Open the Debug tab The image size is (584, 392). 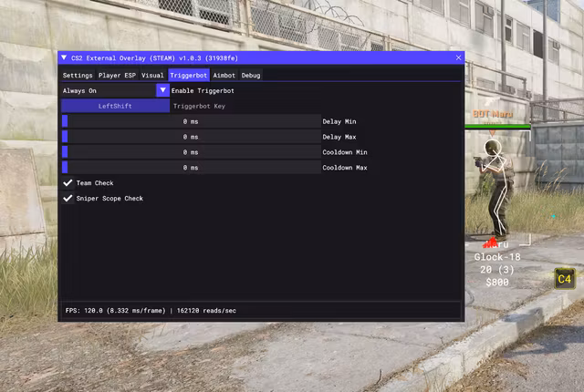pos(251,75)
